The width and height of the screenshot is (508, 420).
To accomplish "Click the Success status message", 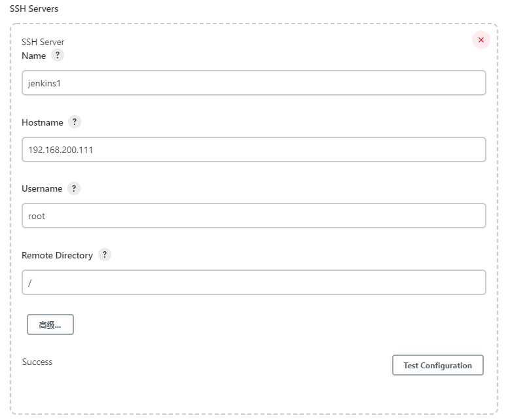I will pyautogui.click(x=37, y=362).
